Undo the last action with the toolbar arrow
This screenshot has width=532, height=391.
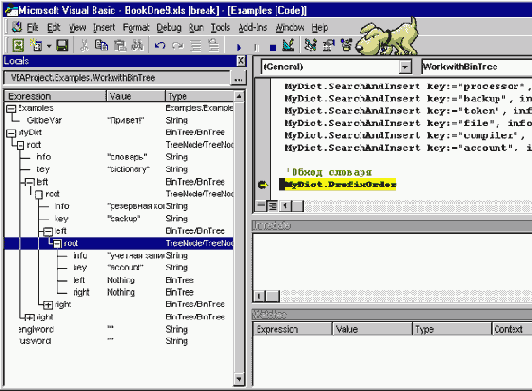tap(160, 45)
